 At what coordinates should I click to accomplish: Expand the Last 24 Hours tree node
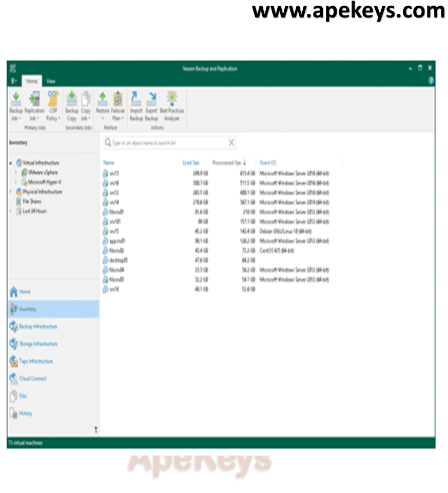(x=11, y=211)
